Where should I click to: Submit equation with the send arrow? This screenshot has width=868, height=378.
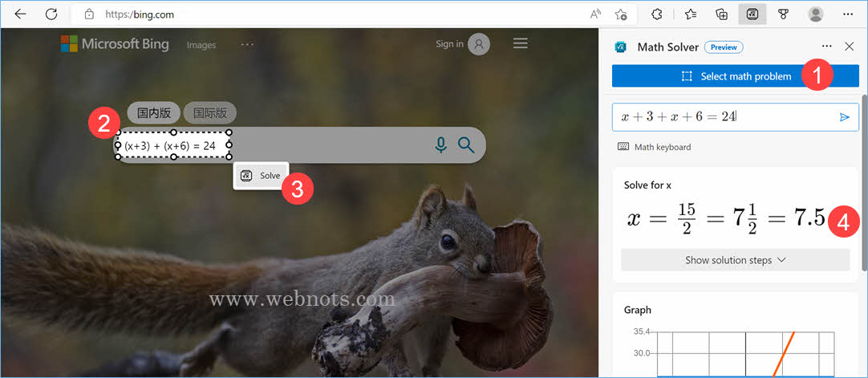coord(844,117)
